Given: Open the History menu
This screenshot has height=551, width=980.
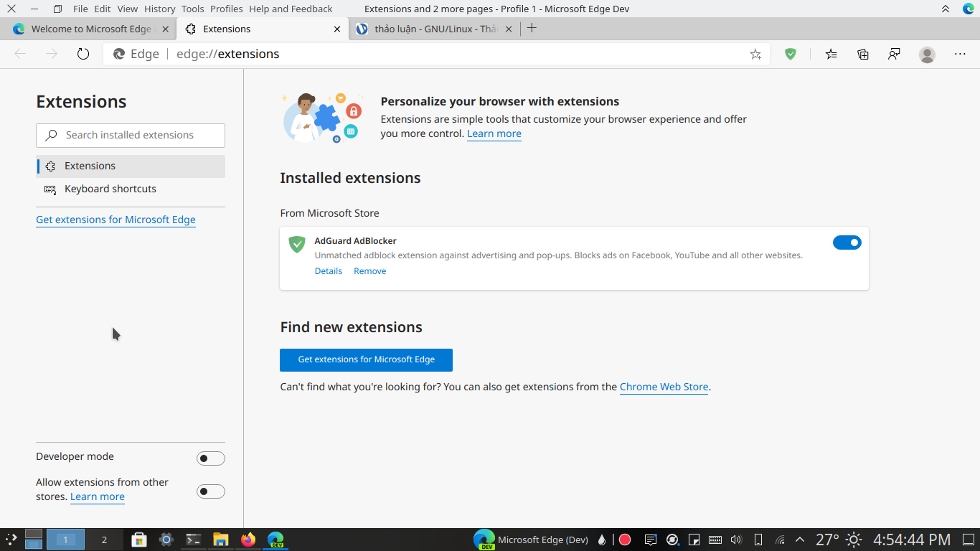Looking at the screenshot, I should pos(159,9).
